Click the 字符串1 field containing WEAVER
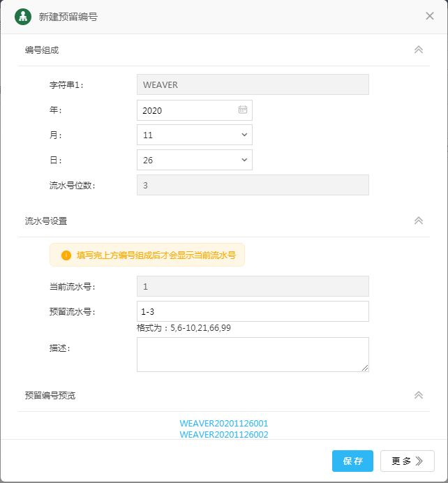This screenshot has height=483, width=448. click(x=252, y=84)
